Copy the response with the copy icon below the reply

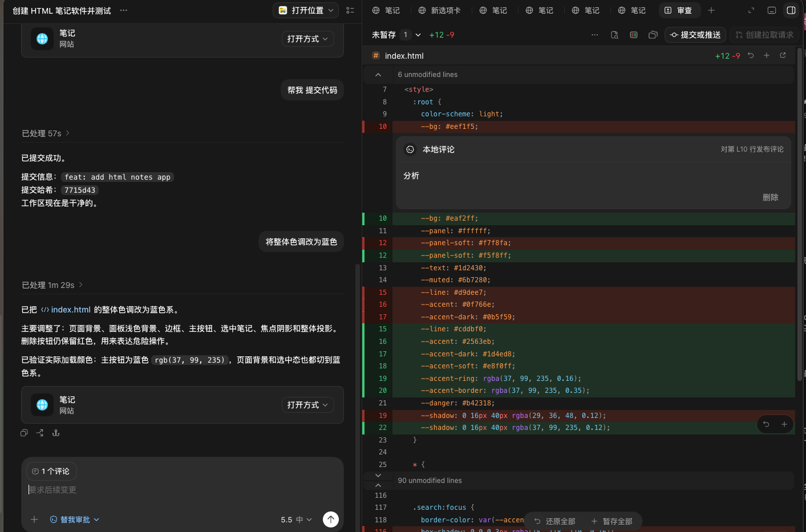click(24, 433)
